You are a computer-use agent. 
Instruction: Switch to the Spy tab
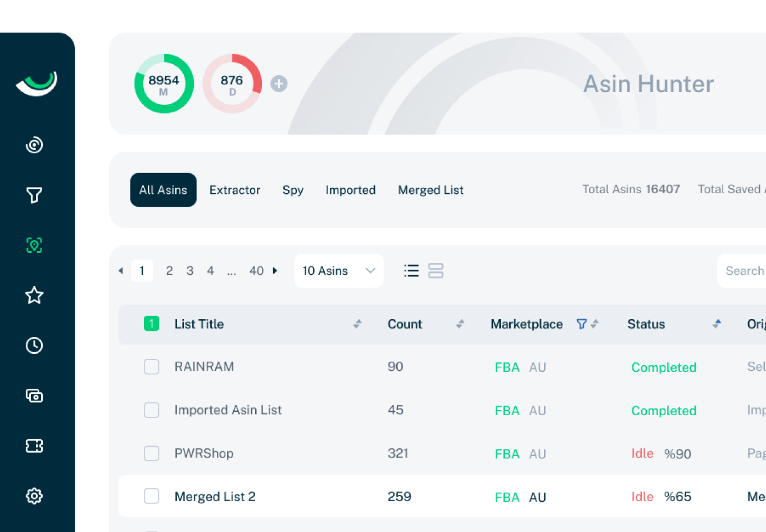pyautogui.click(x=293, y=190)
